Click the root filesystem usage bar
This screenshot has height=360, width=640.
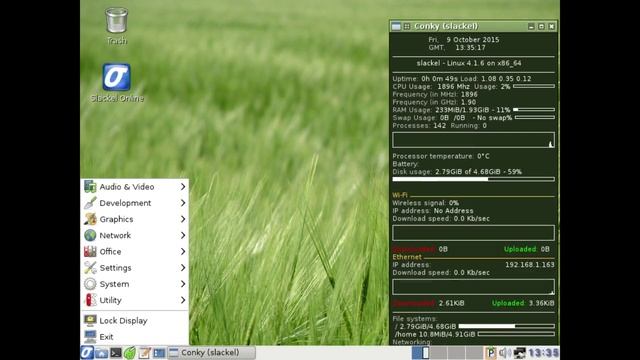(507, 327)
